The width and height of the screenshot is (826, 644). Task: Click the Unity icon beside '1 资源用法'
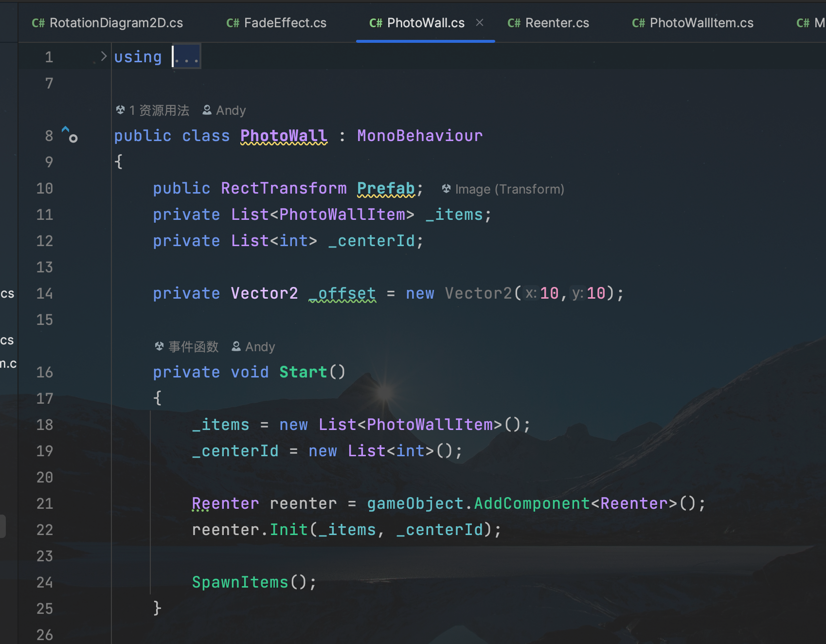tap(121, 110)
